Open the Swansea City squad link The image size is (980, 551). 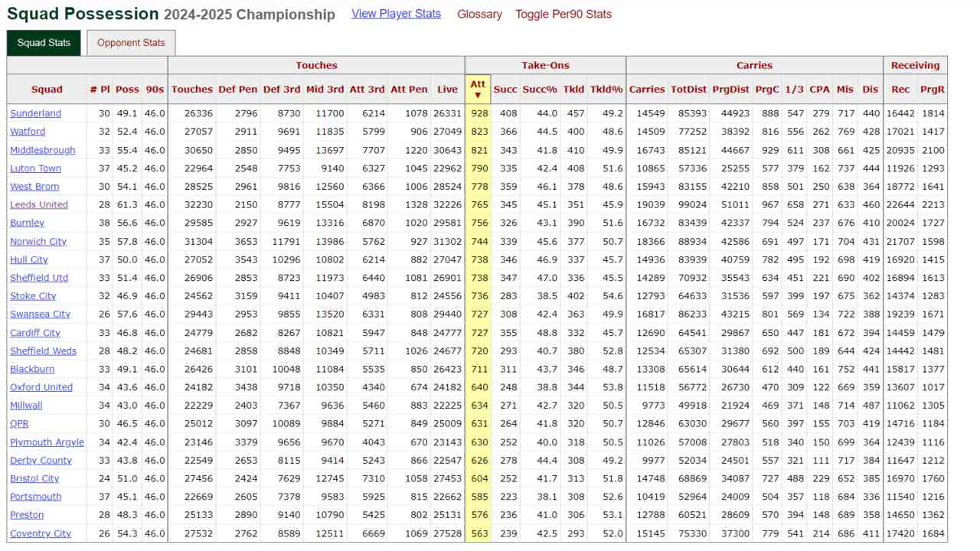click(40, 315)
